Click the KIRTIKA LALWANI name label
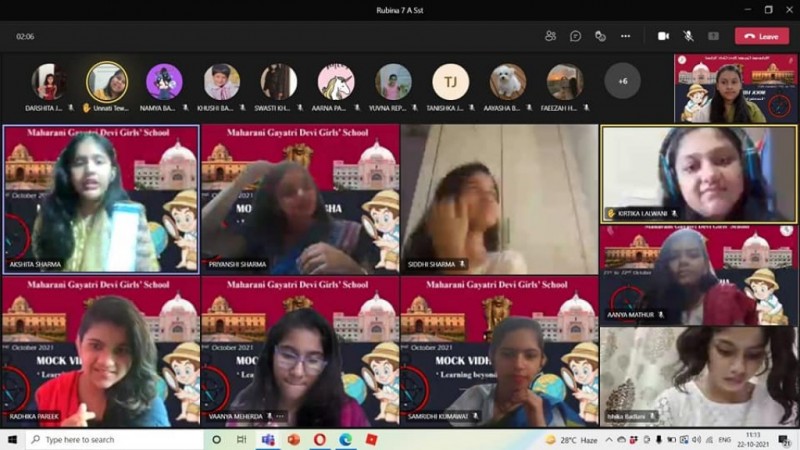This screenshot has width=800, height=450. [x=643, y=213]
